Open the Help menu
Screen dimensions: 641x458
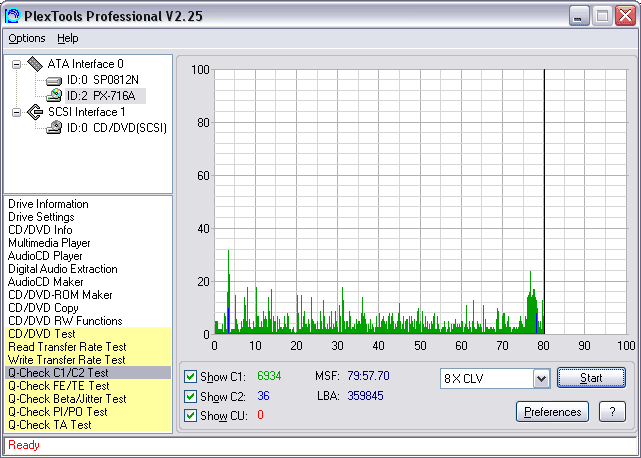(67, 38)
